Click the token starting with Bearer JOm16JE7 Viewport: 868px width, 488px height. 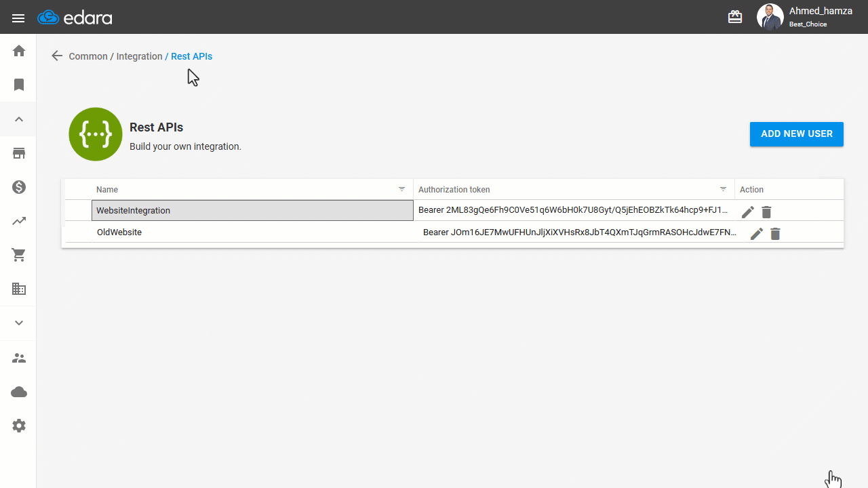tap(580, 232)
